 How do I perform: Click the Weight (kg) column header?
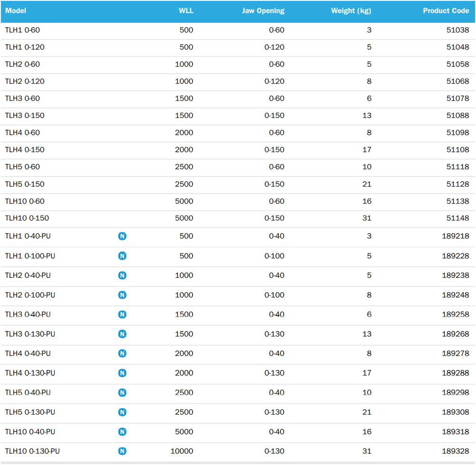point(351,11)
